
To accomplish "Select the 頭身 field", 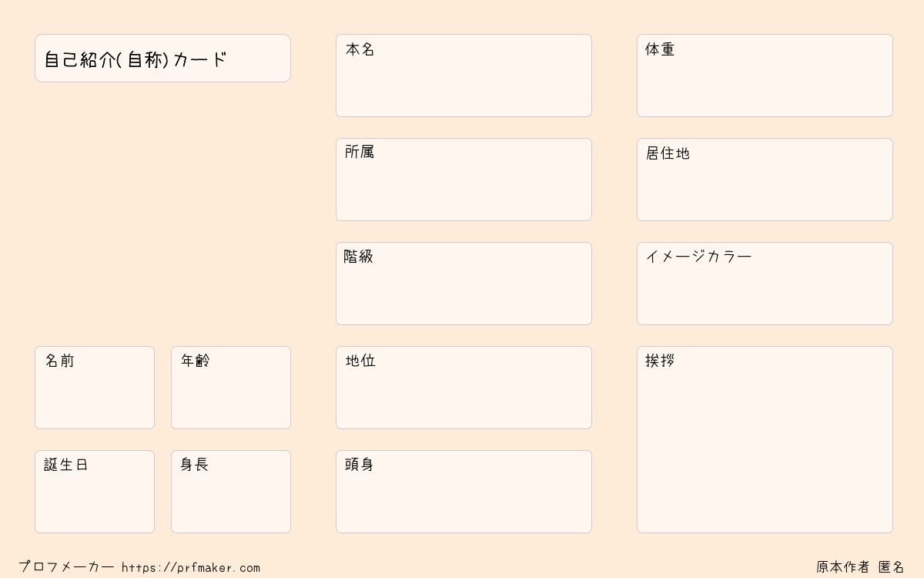I will tap(464, 492).
